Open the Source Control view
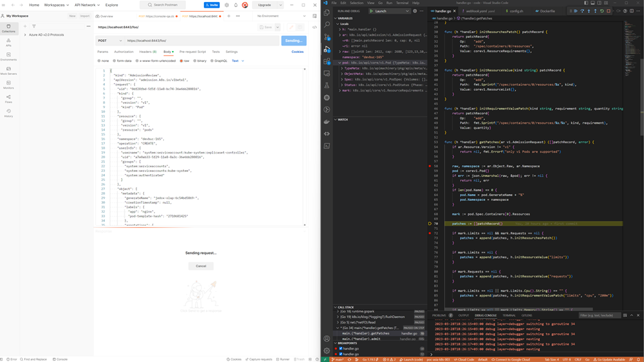 coord(327,37)
